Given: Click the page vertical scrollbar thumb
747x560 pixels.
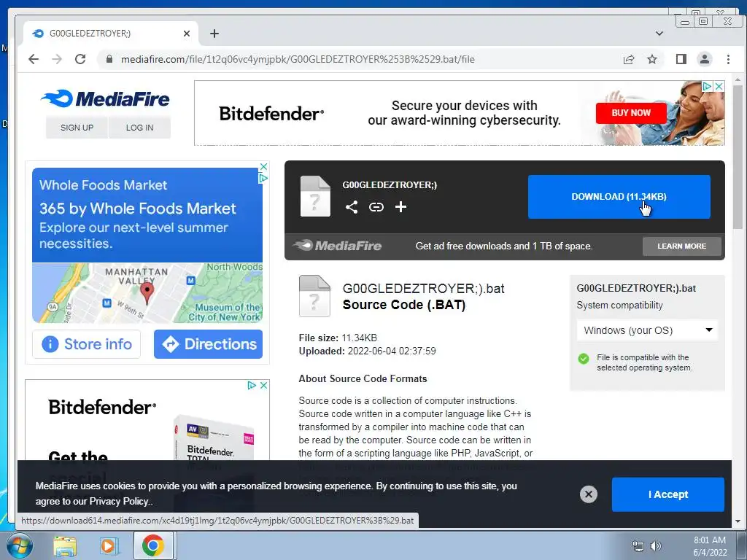Looking at the screenshot, I should pyautogui.click(x=738, y=157).
